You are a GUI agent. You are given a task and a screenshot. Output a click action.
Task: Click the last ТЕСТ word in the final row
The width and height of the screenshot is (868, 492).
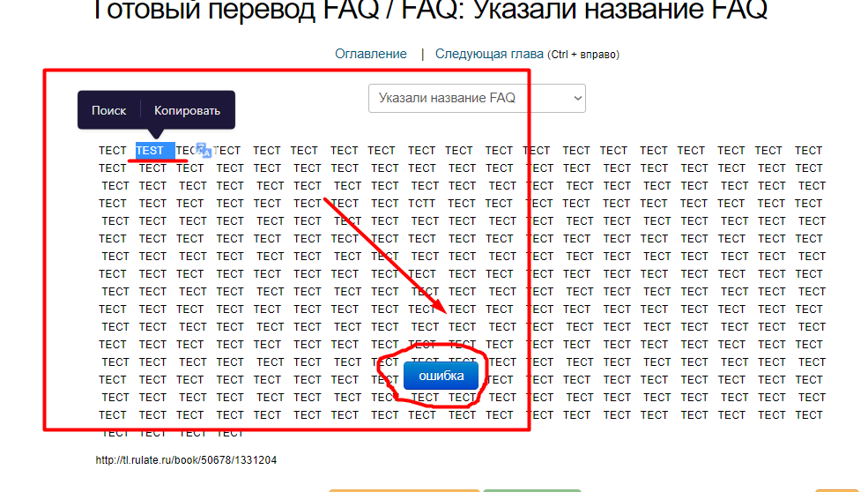point(229,433)
